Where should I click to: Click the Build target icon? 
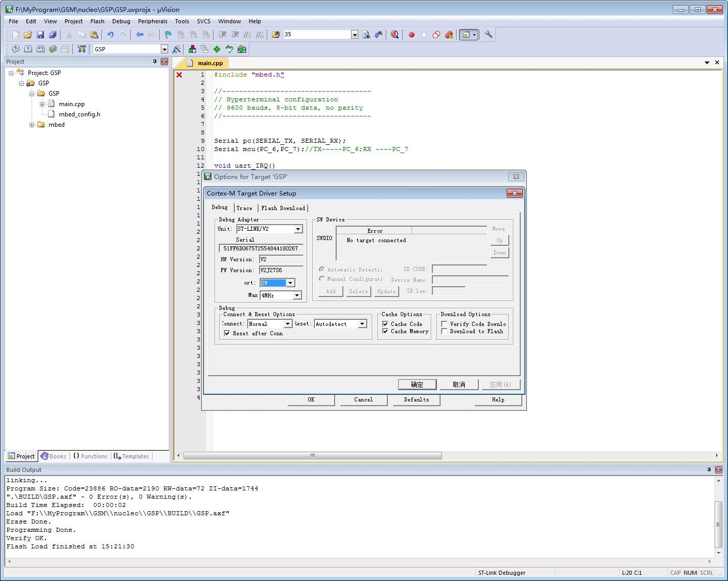click(x=28, y=49)
